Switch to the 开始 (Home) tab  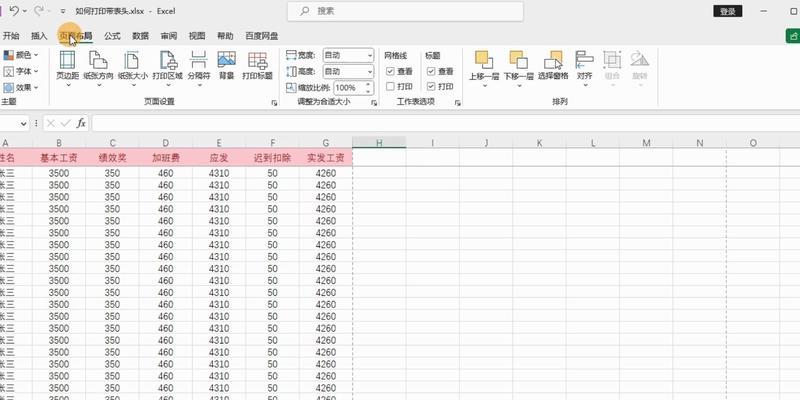pos(11,36)
